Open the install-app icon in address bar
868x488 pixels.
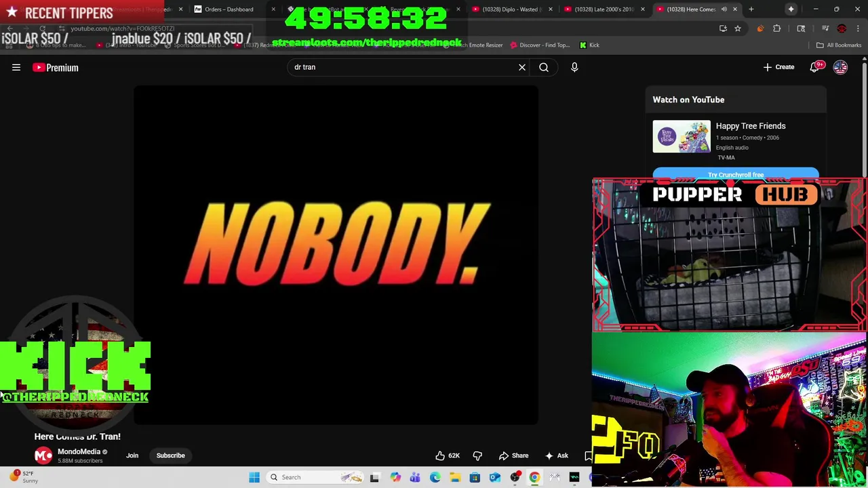pyautogui.click(x=723, y=28)
